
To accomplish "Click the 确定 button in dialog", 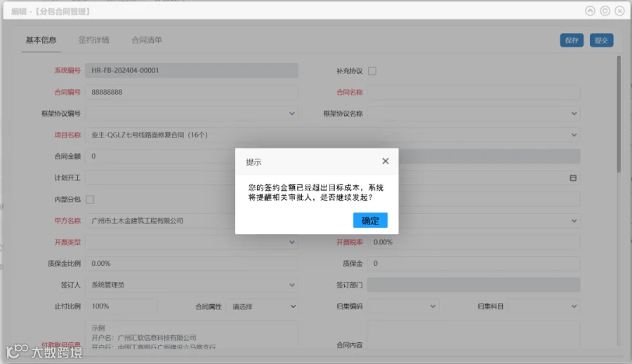I will tap(370, 220).
